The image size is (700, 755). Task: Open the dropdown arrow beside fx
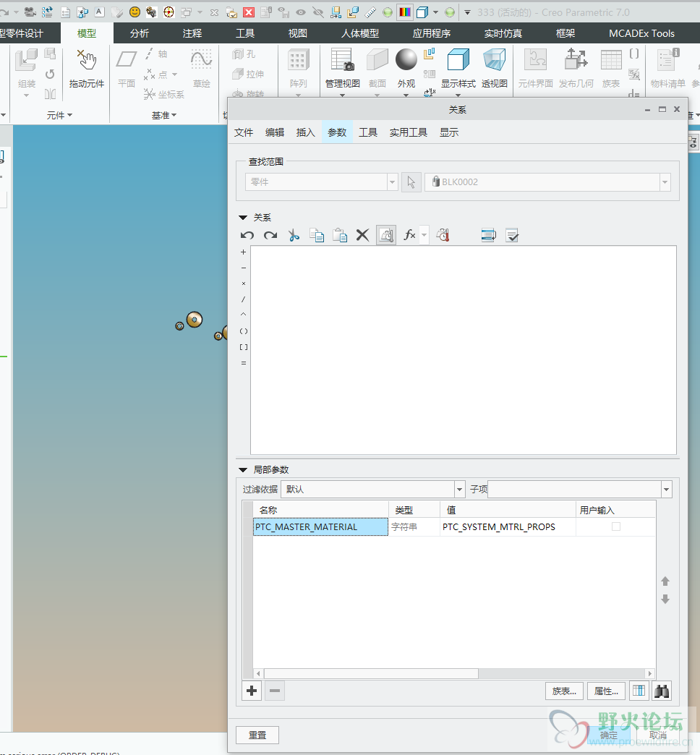click(424, 236)
